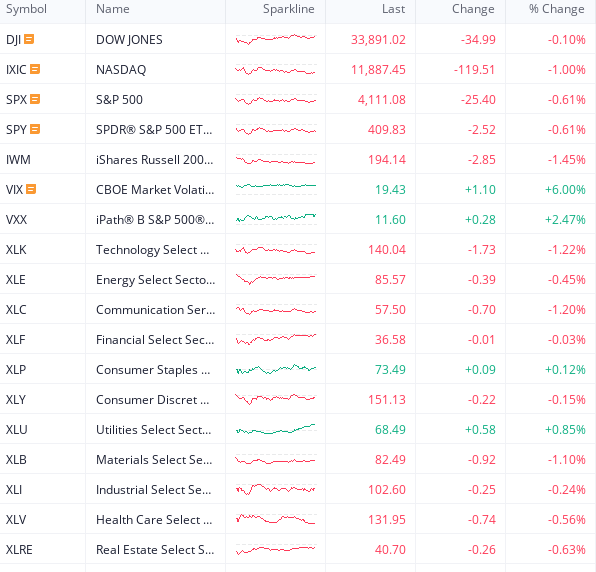The image size is (596, 572).
Task: Click the -0.03% percent change
Action: coord(566,340)
